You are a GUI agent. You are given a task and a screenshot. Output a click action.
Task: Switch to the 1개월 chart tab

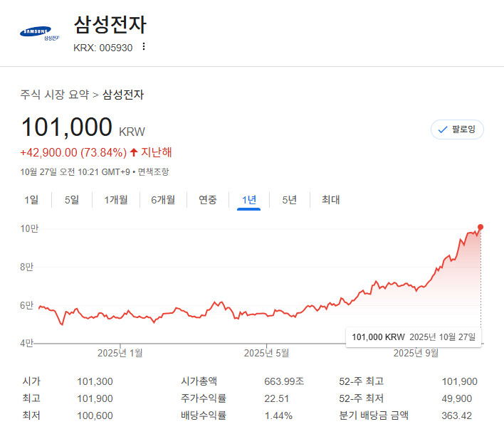point(116,200)
